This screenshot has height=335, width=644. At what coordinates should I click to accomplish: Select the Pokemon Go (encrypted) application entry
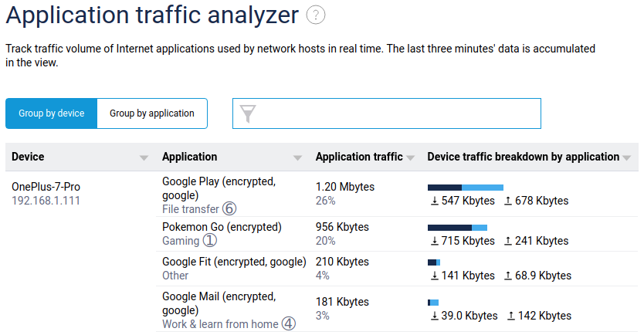tap(222, 227)
